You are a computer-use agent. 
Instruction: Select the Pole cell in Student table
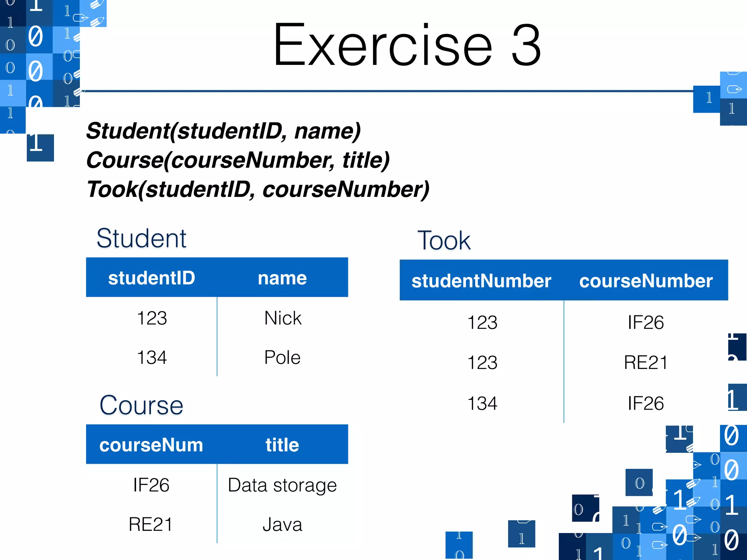tap(282, 357)
